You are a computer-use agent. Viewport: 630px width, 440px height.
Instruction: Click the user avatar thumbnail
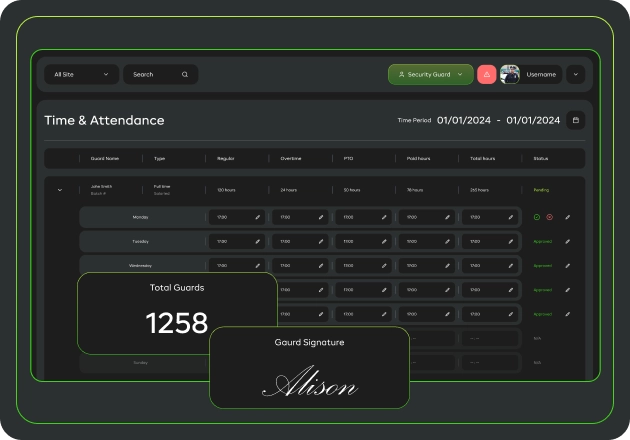(x=510, y=74)
